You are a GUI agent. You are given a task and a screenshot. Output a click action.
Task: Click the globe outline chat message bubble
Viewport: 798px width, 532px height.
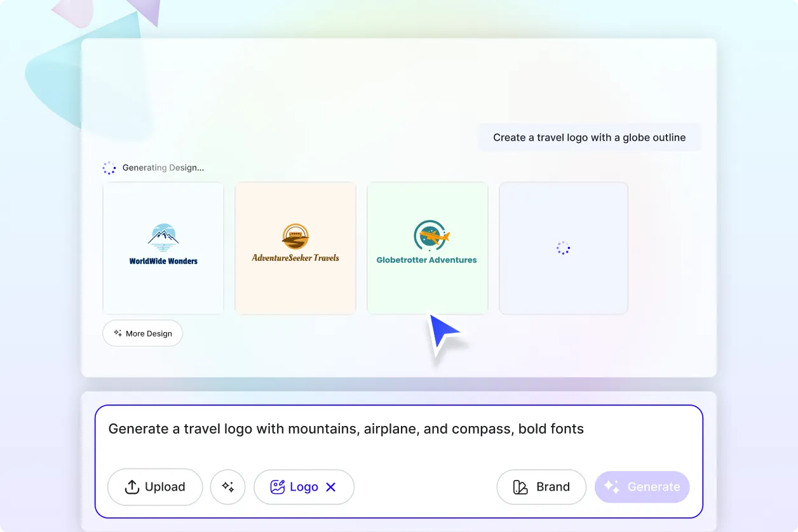pyautogui.click(x=589, y=137)
